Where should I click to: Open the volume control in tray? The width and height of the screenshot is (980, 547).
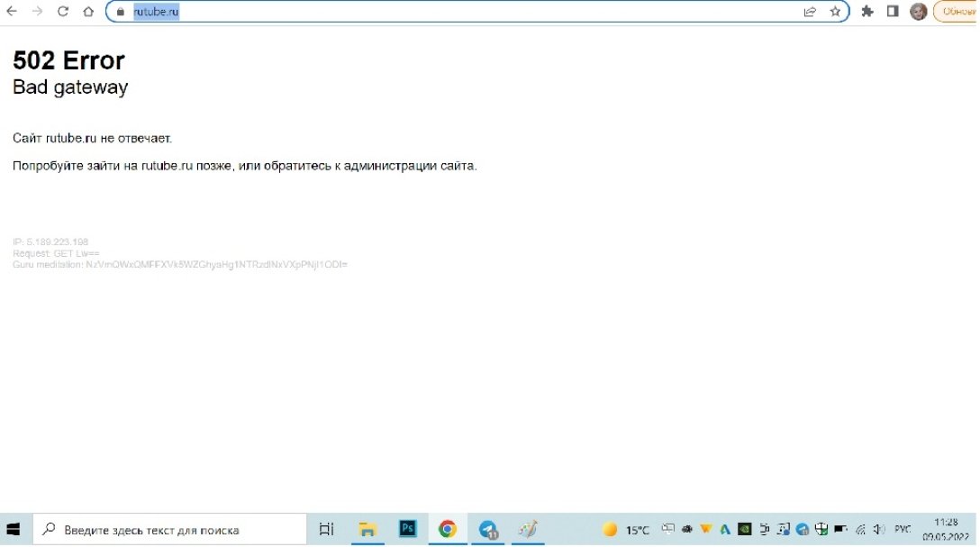(879, 530)
